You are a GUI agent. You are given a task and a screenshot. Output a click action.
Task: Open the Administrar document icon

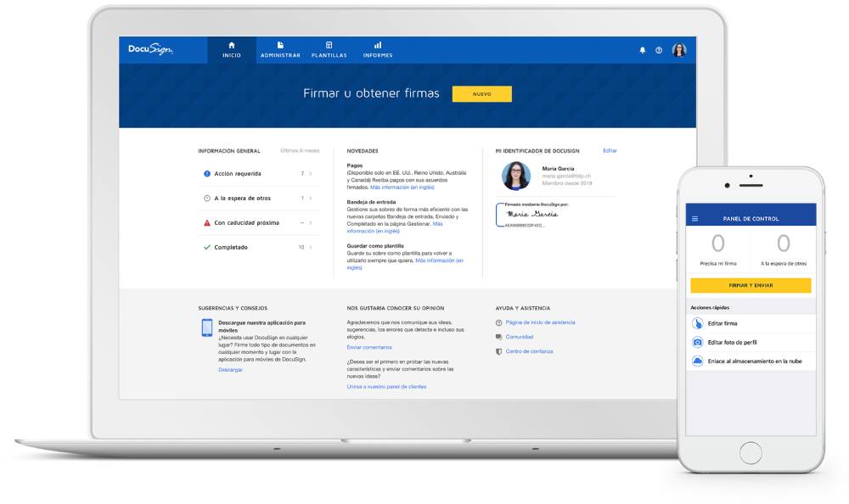[x=280, y=43]
